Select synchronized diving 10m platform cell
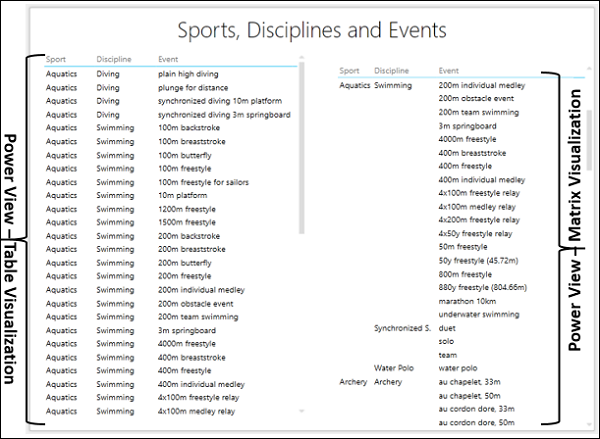600x439 pixels. pyautogui.click(x=220, y=101)
